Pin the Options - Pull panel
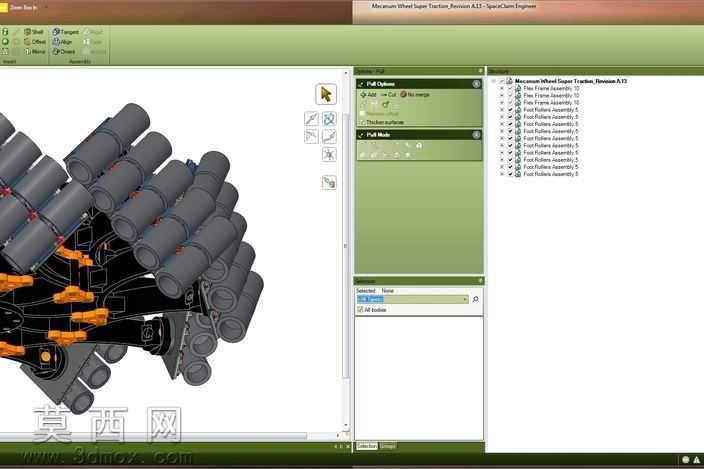Screen dimensions: 704x469 tap(480, 71)
